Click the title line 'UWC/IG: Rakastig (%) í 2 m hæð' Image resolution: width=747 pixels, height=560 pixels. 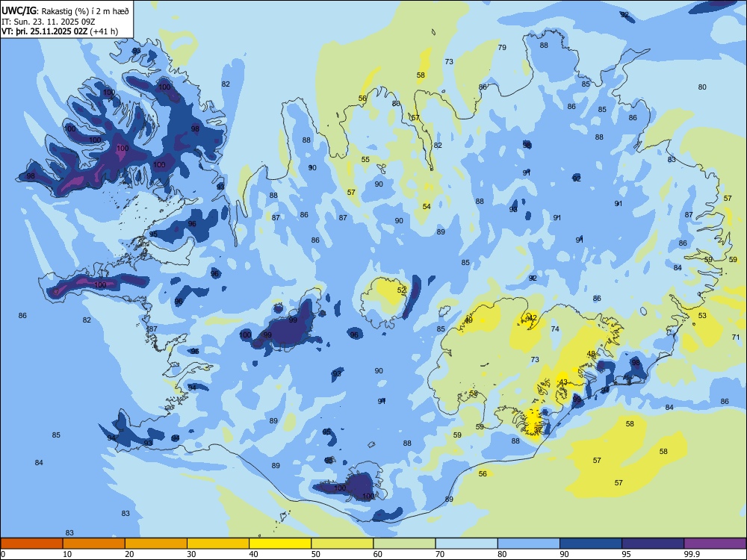65,10
